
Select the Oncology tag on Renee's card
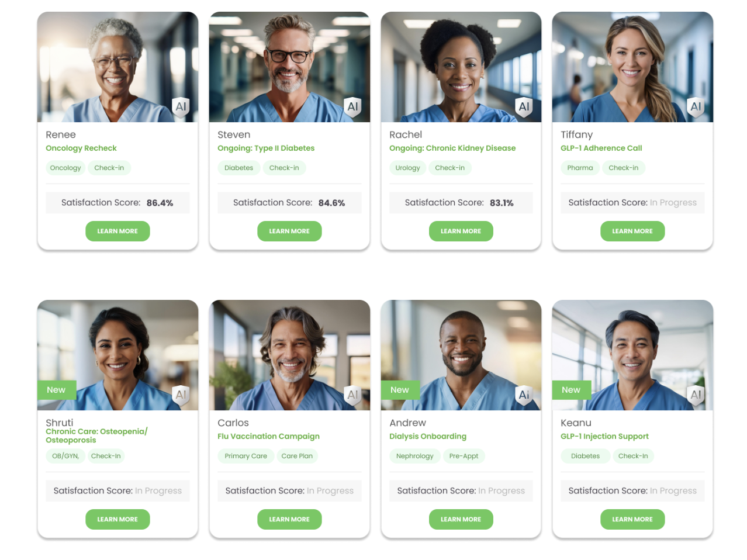(x=65, y=168)
